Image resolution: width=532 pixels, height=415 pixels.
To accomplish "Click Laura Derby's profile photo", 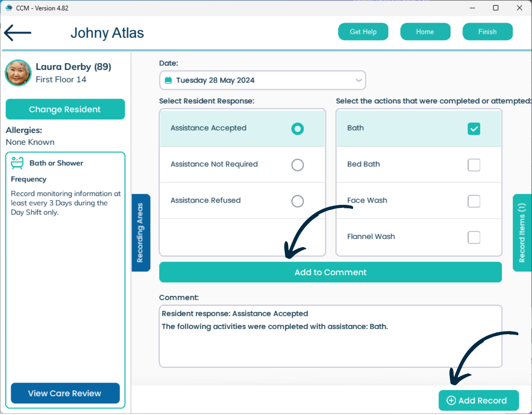I will (x=18, y=73).
